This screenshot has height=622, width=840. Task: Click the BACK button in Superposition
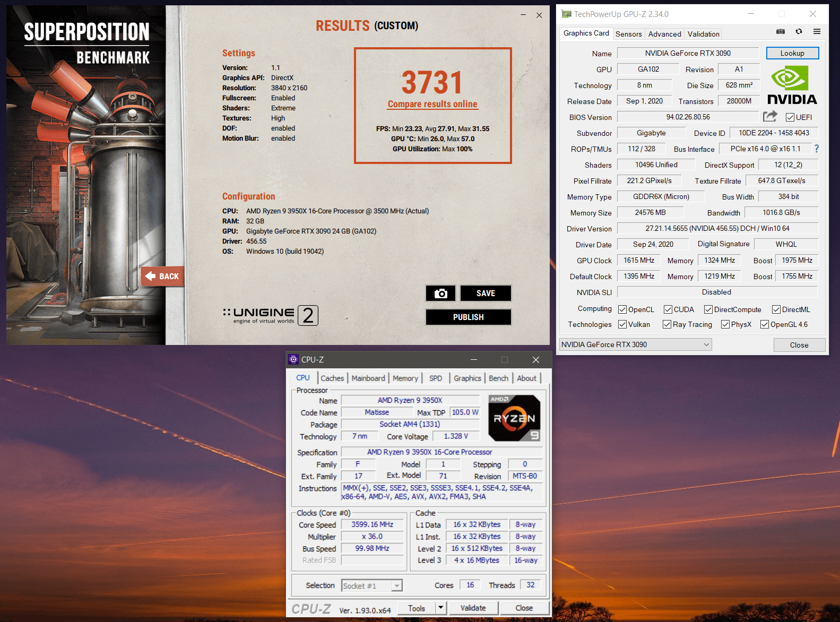pos(162,276)
